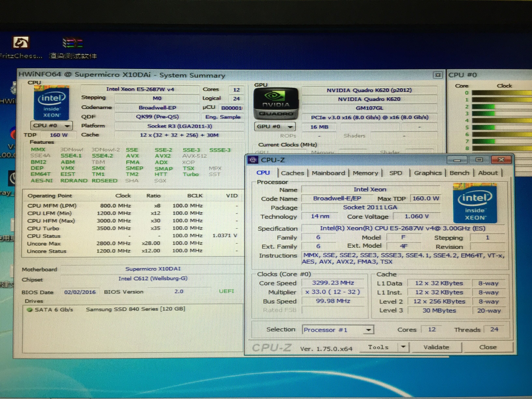Screen dimensions: 532x399
Task: Click the Tools button in CPU-Z
Action: (378, 347)
